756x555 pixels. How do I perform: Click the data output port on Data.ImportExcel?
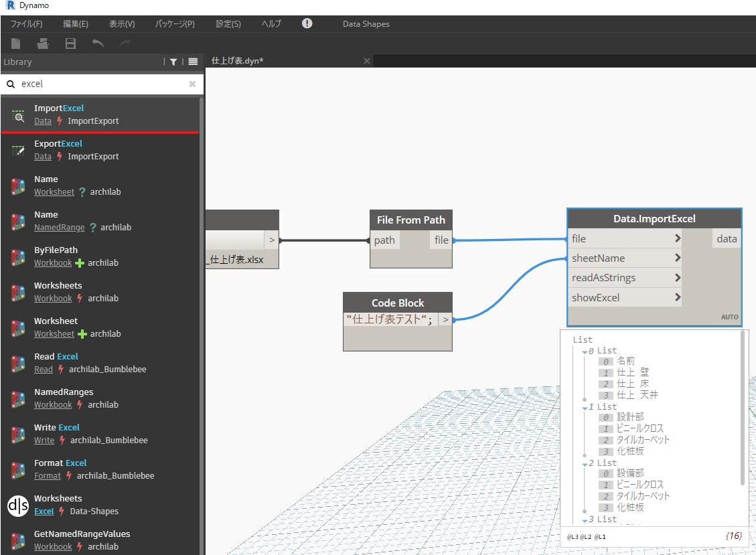726,239
